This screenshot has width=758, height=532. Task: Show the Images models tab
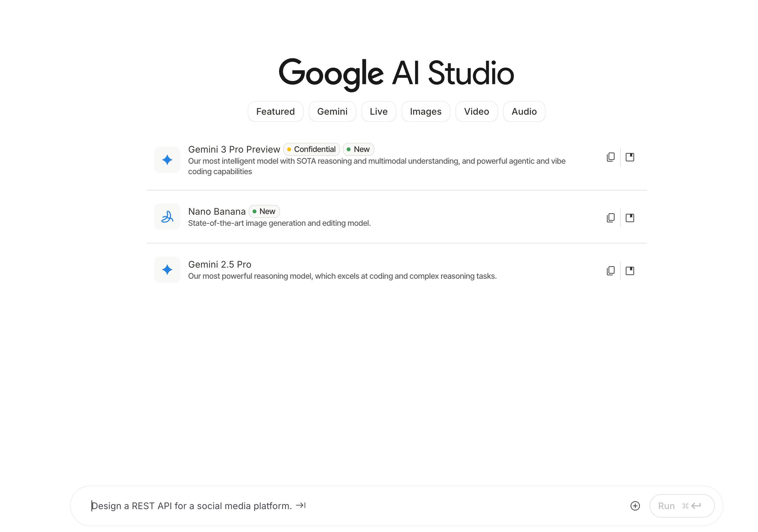pyautogui.click(x=425, y=112)
